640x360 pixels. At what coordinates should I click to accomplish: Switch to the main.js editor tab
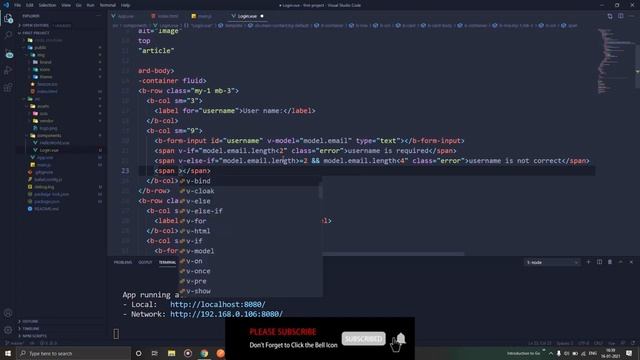tap(202, 16)
